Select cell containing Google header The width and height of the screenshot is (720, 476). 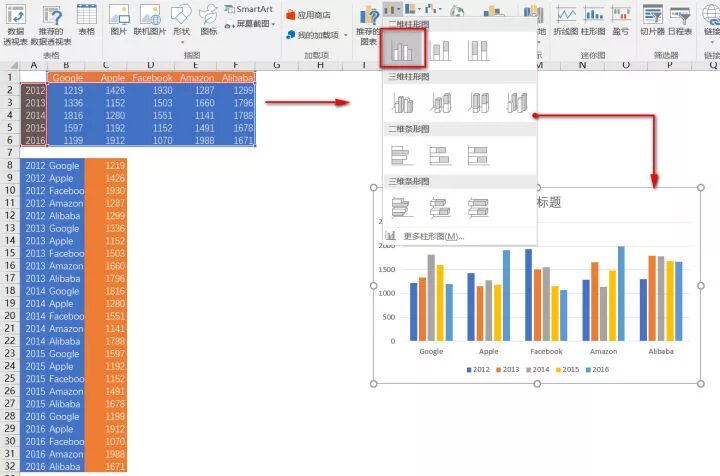[x=67, y=78]
